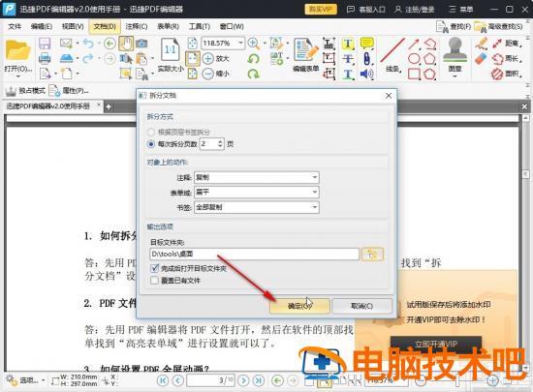This screenshot has width=533, height=392.
Task: Click the register/login 注册/登录 link
Action: (x=415, y=9)
